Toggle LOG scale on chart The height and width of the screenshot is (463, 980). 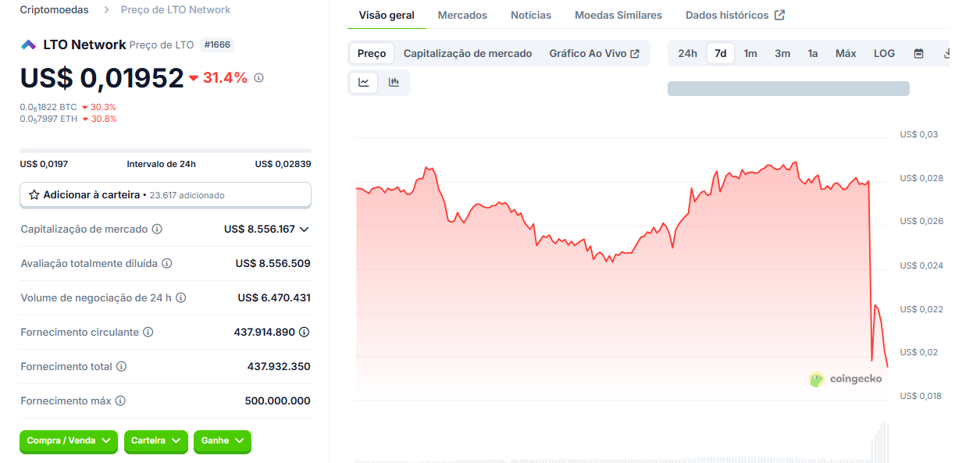884,53
